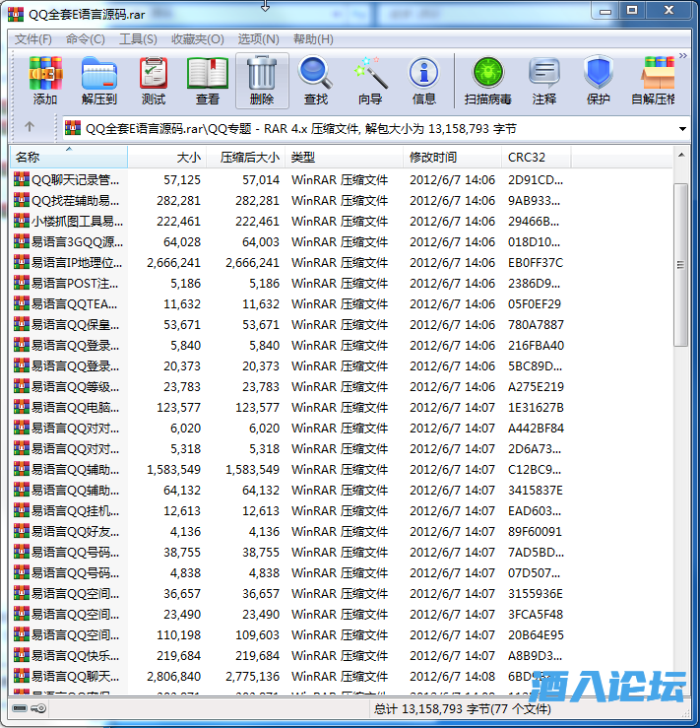Click the Protect (保护) shield icon
700x728 pixels.
[598, 81]
